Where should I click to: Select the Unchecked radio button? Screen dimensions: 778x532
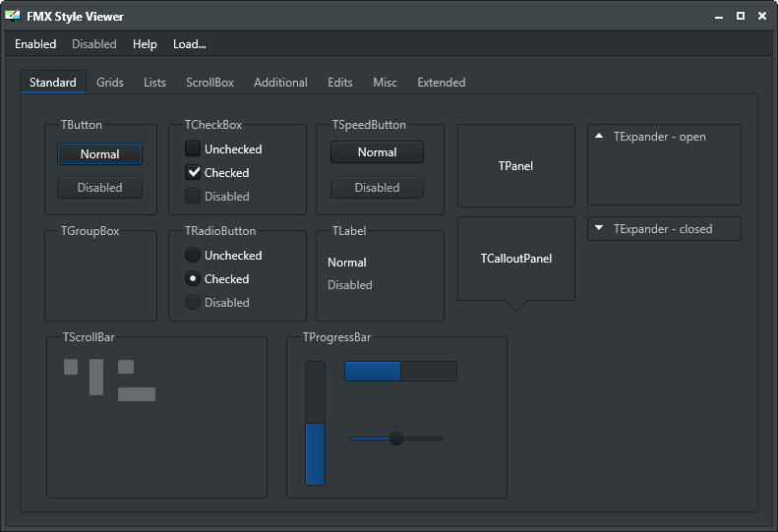pos(193,255)
